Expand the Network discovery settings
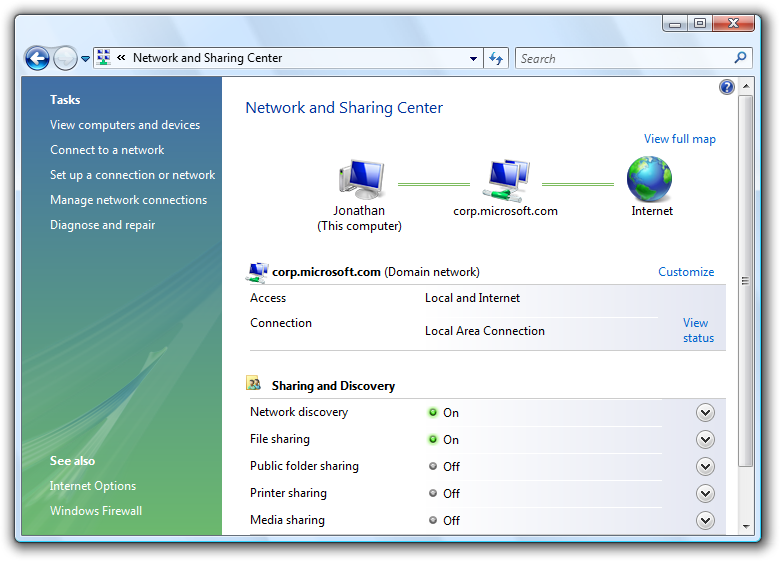This screenshot has width=781, height=562. (705, 413)
